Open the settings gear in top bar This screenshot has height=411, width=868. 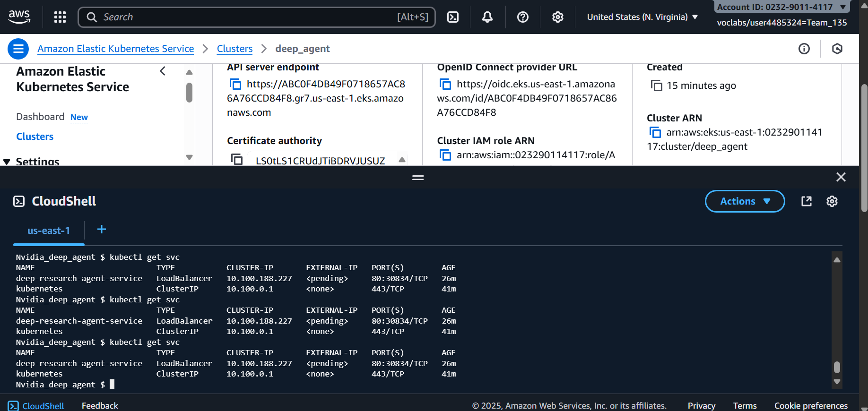coord(558,17)
